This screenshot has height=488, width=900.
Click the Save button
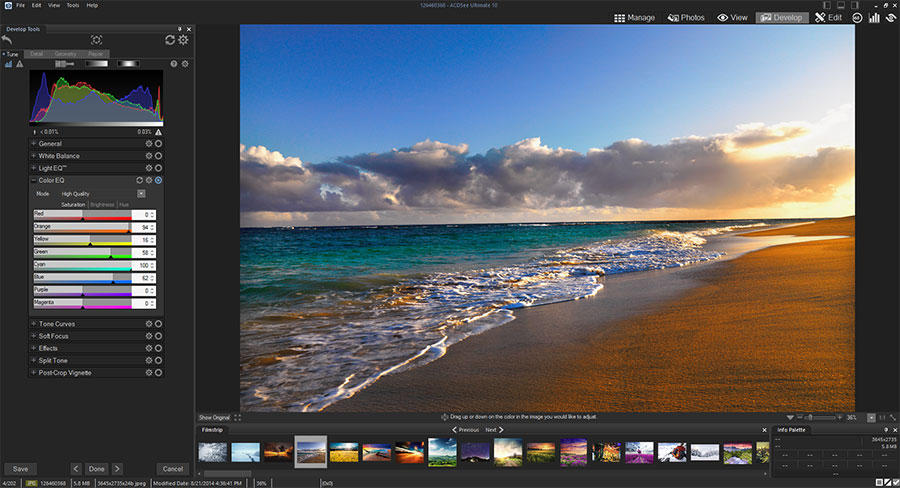(21, 469)
